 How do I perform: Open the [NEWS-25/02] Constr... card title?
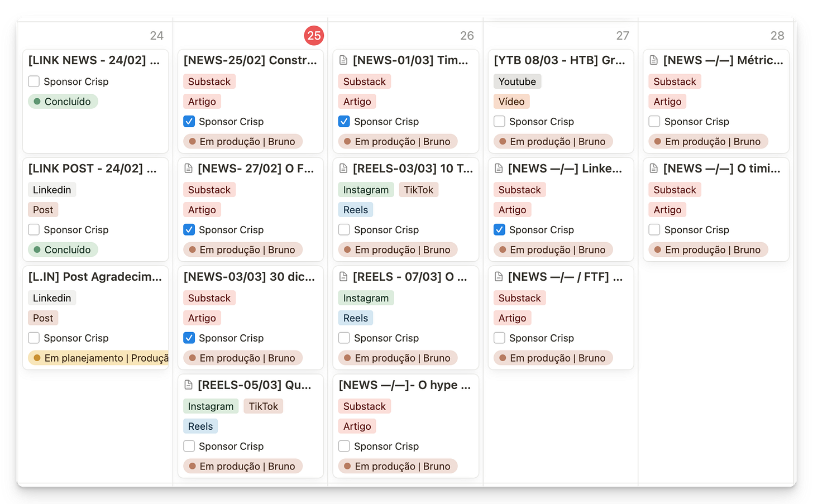click(250, 60)
